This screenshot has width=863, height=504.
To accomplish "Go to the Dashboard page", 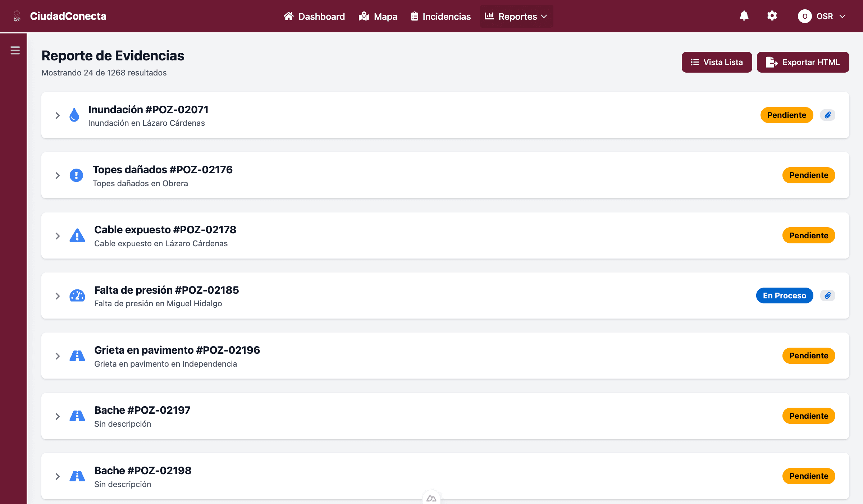I will click(x=314, y=16).
